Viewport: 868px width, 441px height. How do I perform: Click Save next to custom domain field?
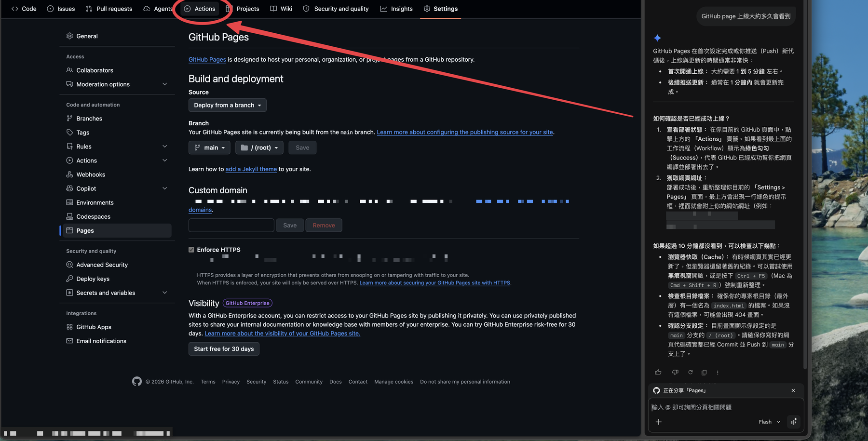tap(290, 225)
